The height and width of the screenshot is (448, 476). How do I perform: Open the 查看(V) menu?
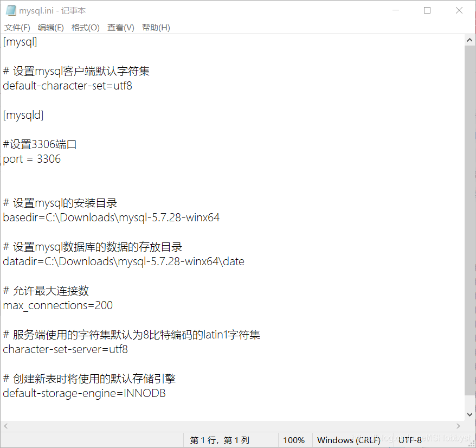[120, 28]
